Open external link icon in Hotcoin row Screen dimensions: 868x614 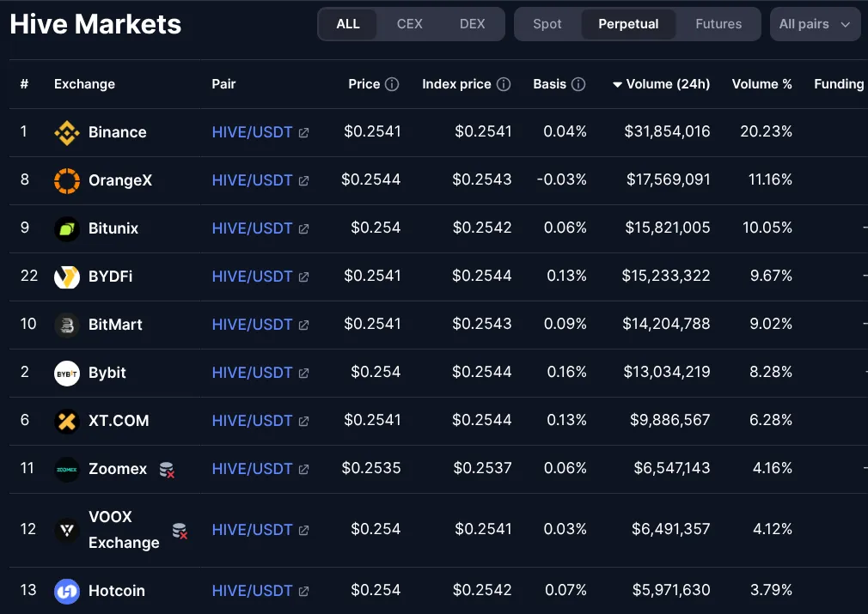pos(304,592)
